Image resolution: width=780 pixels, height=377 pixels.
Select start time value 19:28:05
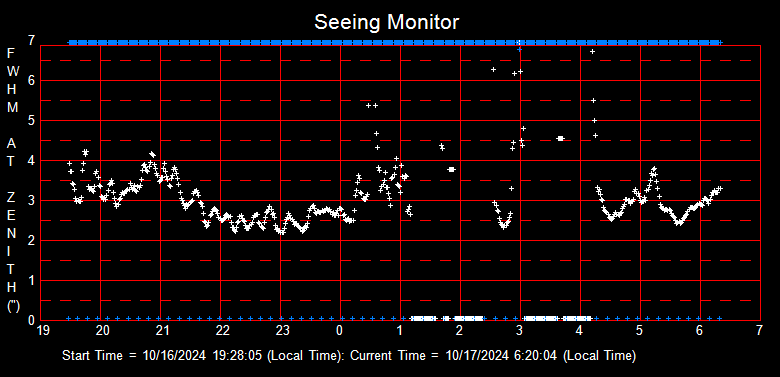238,356
